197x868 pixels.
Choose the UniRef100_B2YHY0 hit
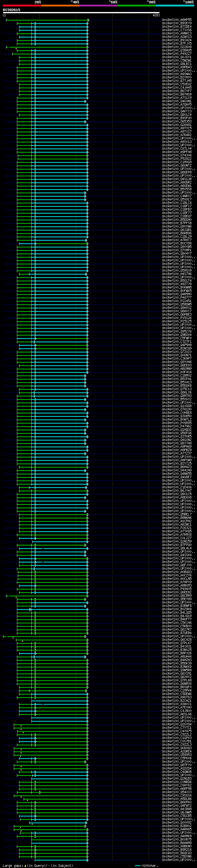[177, 77]
